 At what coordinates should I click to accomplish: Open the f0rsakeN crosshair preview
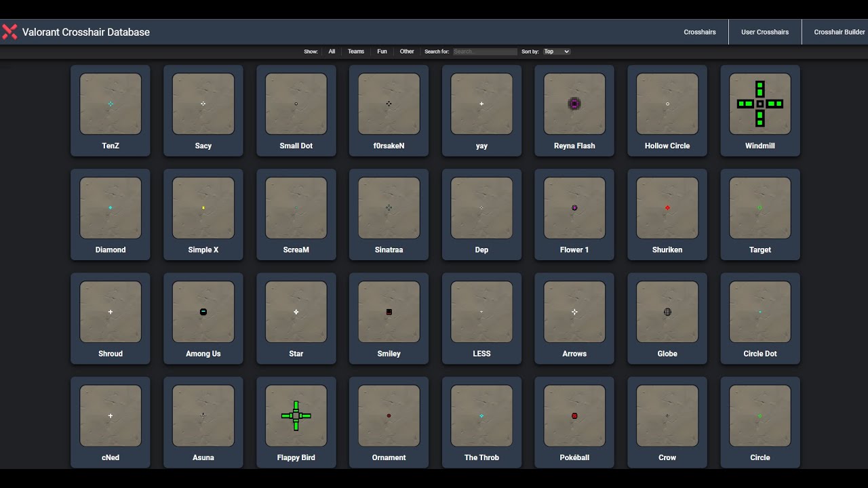(x=389, y=104)
